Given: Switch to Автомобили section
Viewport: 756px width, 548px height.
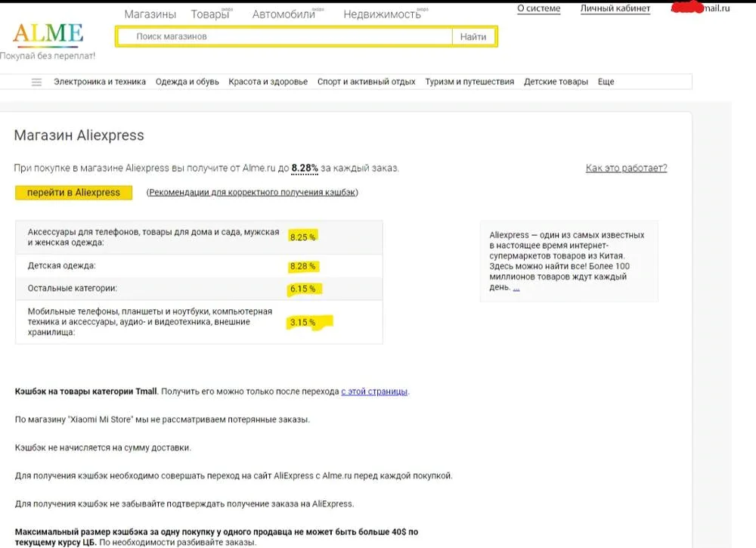Looking at the screenshot, I should pyautogui.click(x=283, y=14).
